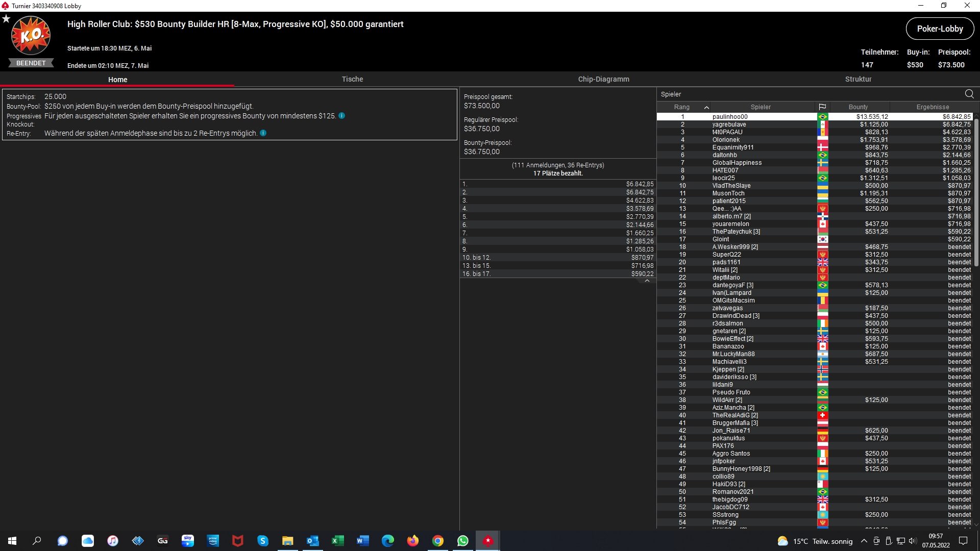Switch to the Tische tab
Screen dimensions: 980x551
[352, 79]
